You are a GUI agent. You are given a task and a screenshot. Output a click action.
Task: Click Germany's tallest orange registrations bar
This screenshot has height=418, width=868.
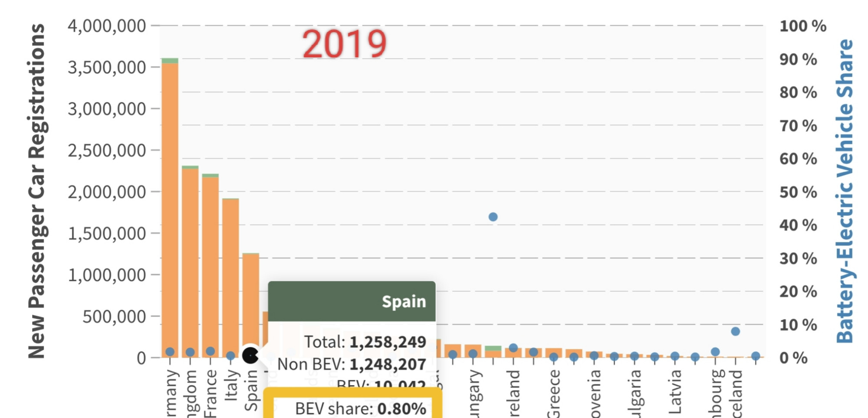pos(170,210)
